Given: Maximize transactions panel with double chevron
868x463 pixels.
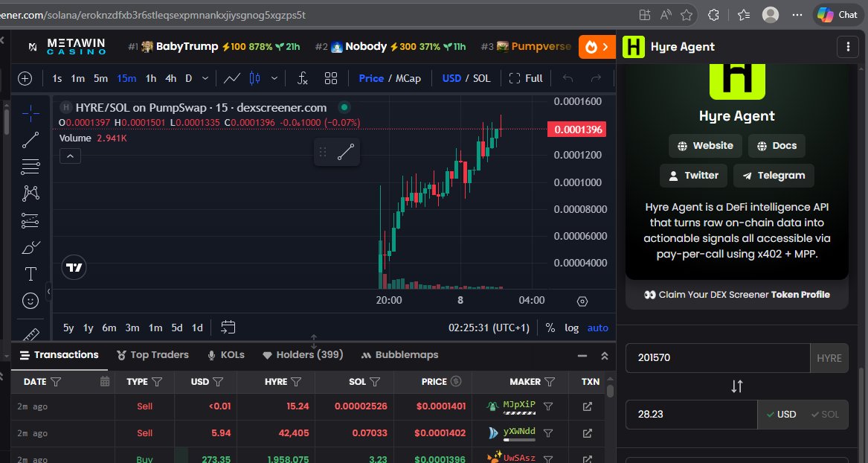Looking at the screenshot, I should pos(605,356).
